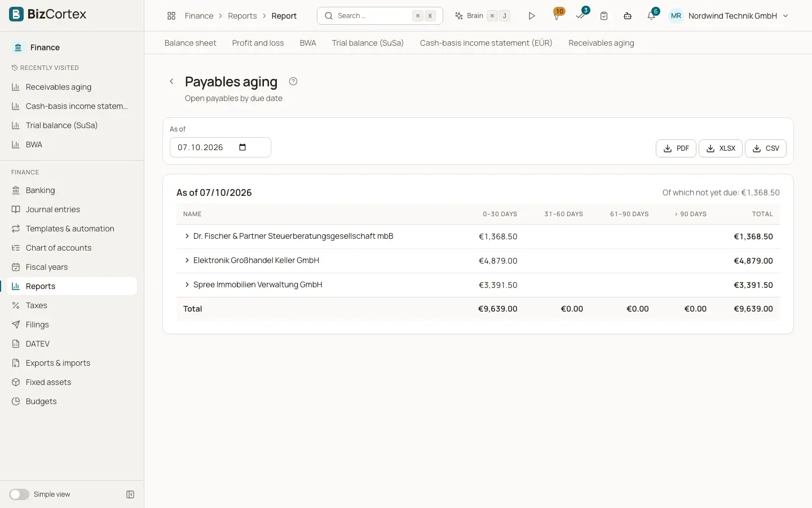Open the robot assistant icon
812x508 pixels.
(628, 16)
